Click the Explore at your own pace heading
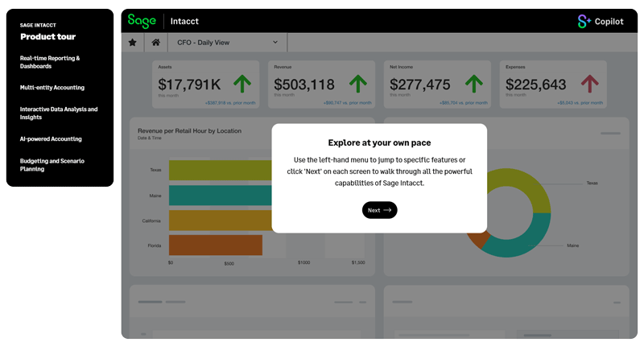The image size is (644, 342). [379, 142]
